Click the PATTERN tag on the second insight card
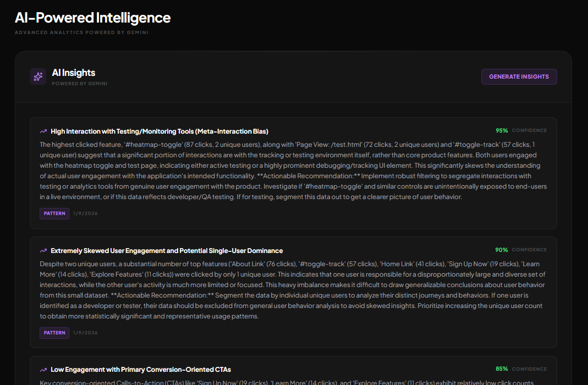The width and height of the screenshot is (588, 385). (54, 332)
